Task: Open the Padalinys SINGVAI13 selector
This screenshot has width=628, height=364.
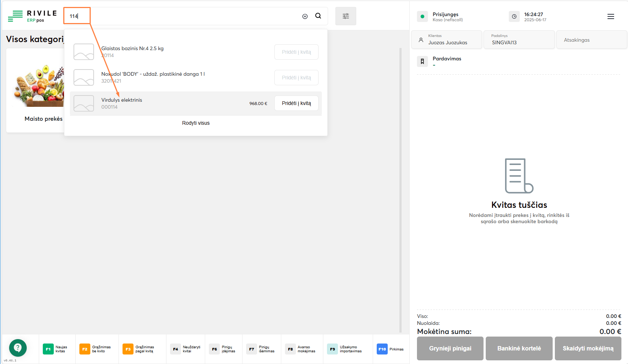Action: [519, 40]
